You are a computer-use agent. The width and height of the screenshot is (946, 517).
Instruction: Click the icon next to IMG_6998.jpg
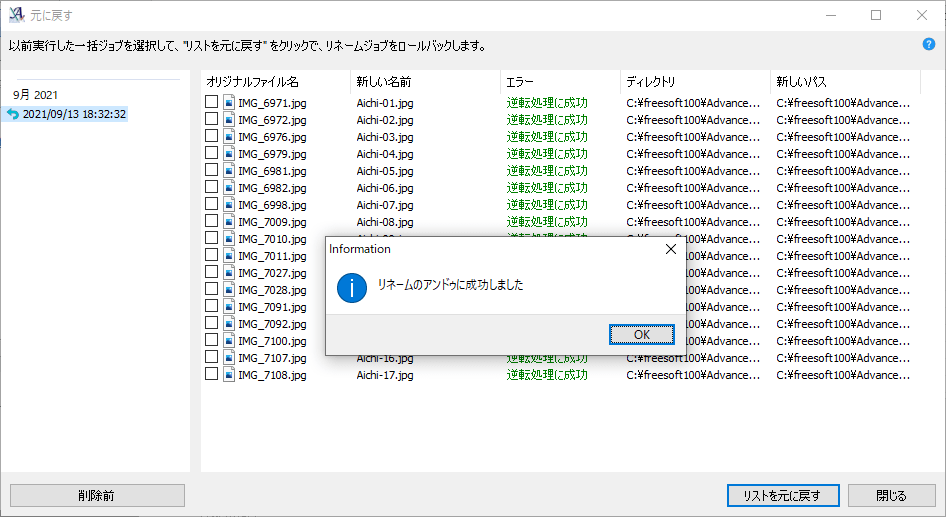tap(229, 205)
